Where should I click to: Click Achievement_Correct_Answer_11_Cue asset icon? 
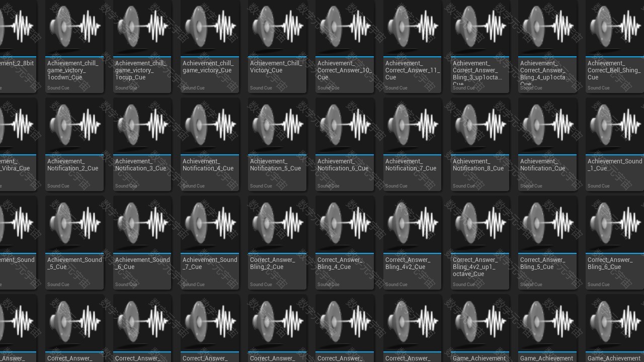(412, 27)
